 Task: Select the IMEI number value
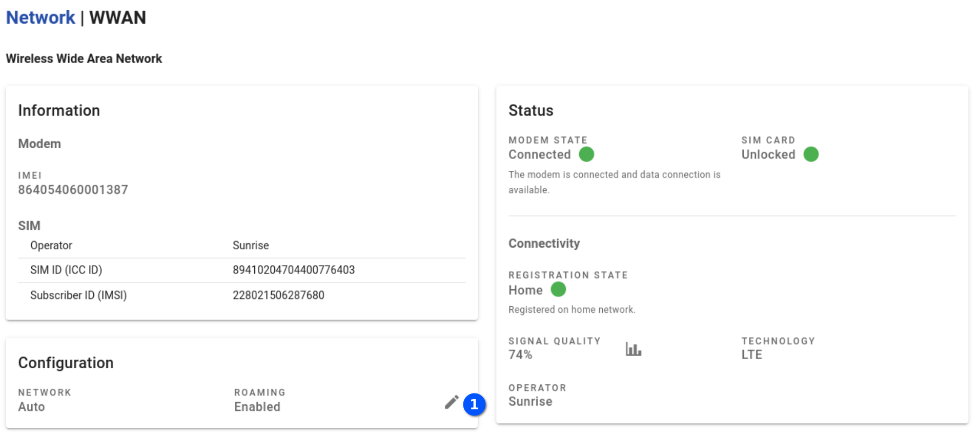click(73, 190)
